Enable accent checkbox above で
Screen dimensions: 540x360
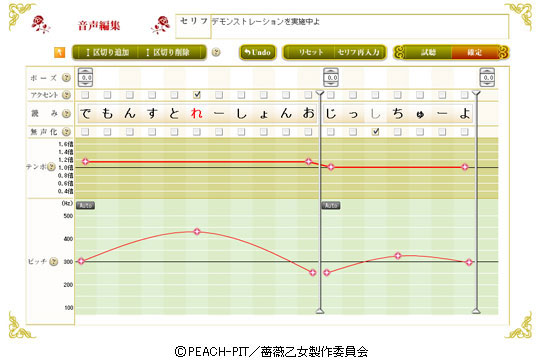click(x=85, y=94)
